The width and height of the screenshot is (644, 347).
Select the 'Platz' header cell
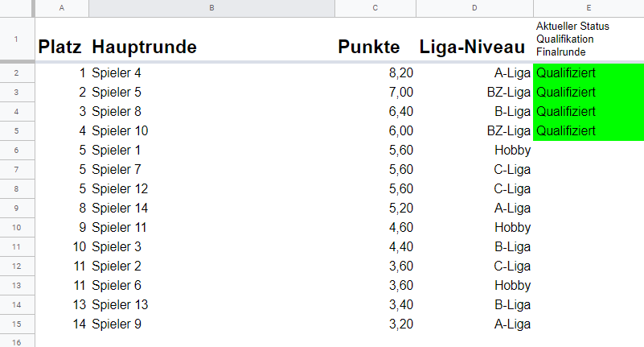point(62,47)
